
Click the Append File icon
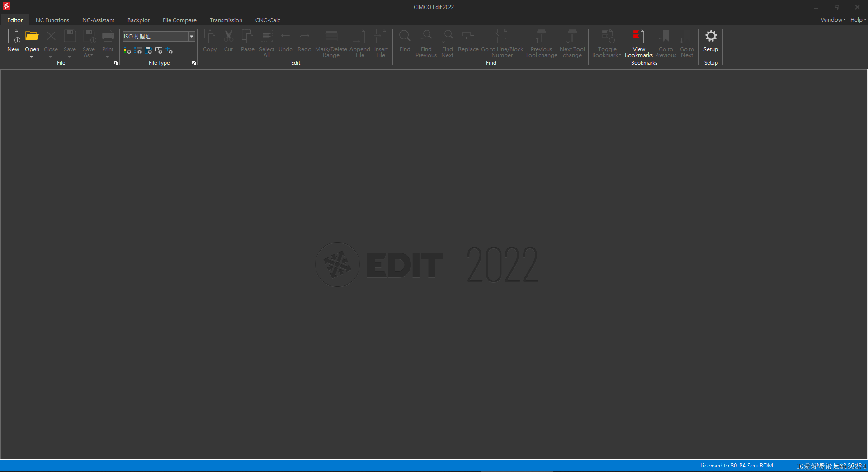click(x=360, y=36)
